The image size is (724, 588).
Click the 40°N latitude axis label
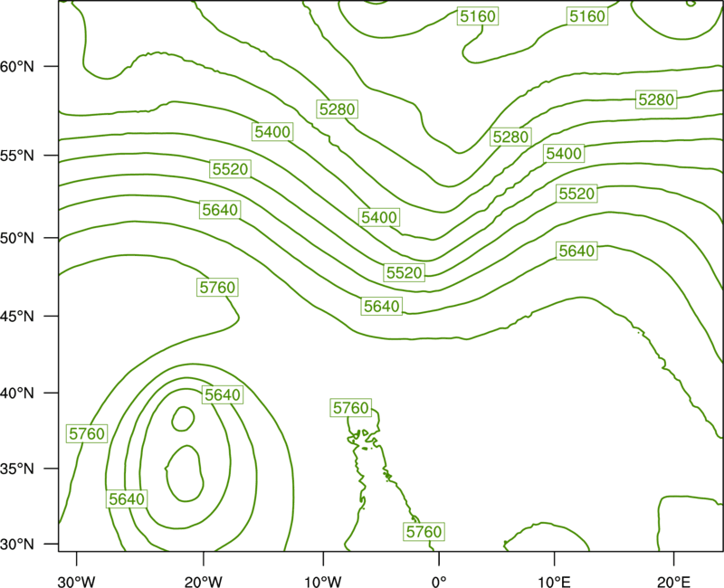coord(17,394)
